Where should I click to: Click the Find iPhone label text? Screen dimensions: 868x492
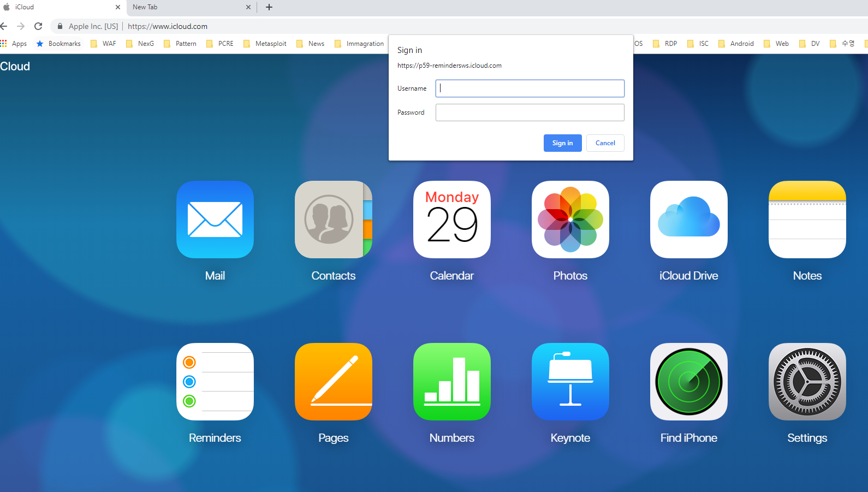tap(689, 438)
